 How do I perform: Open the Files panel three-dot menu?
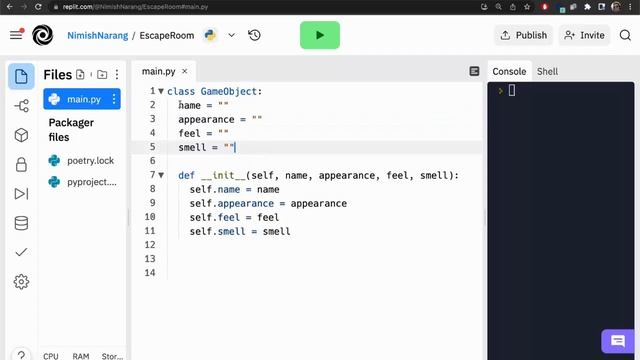click(117, 74)
